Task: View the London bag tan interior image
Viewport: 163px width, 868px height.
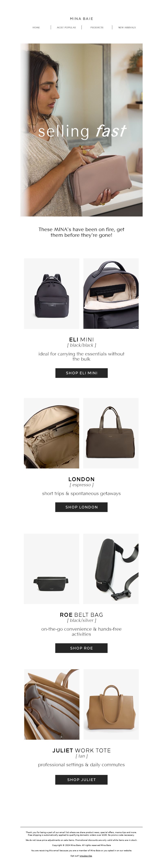Action: 52,433
